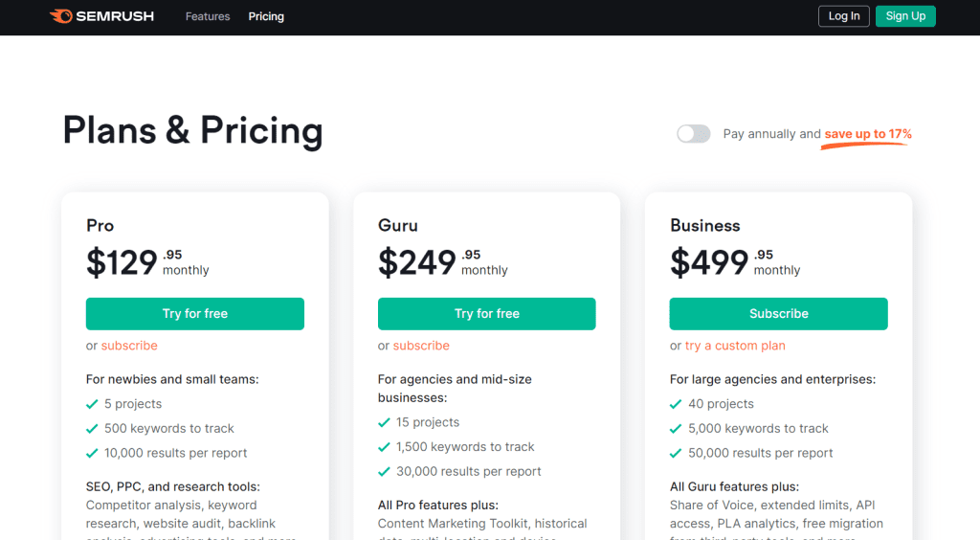
Task: Open the 'try a custom plan' link
Action: 735,346
